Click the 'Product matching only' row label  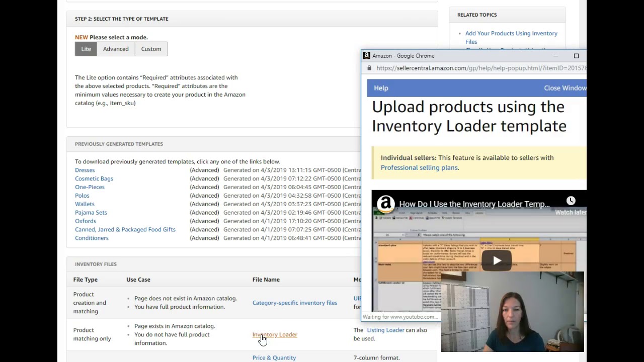92,334
